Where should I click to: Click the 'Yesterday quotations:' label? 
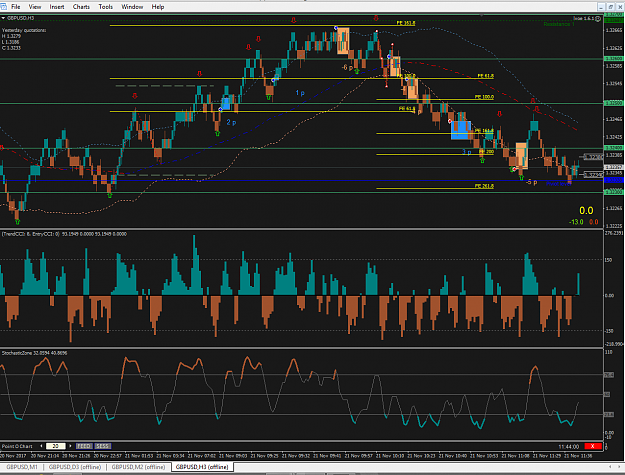click(24, 30)
